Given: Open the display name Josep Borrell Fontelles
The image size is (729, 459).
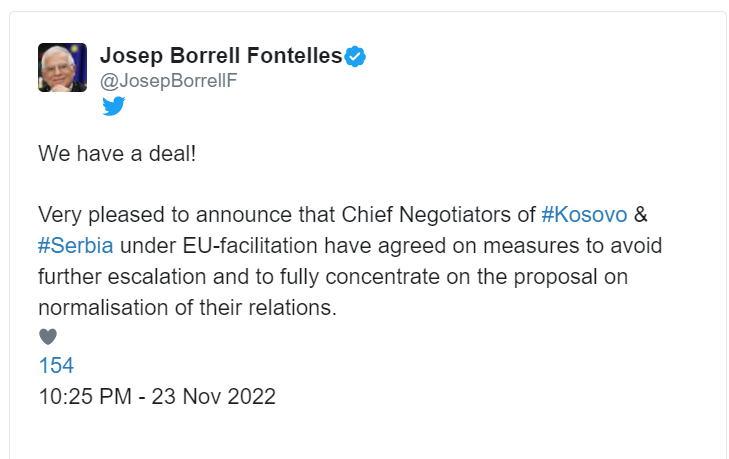Looking at the screenshot, I should [x=221, y=55].
